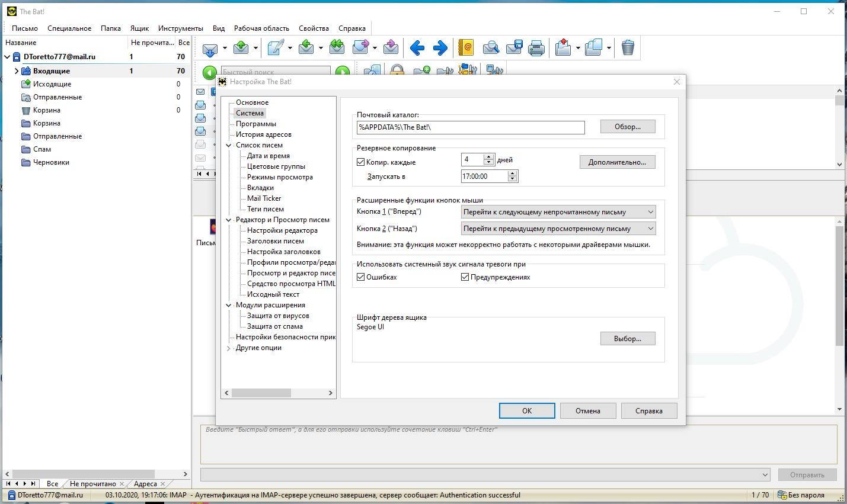This screenshot has height=504, width=847.
Task: Open the Свойства menu
Action: point(314,28)
